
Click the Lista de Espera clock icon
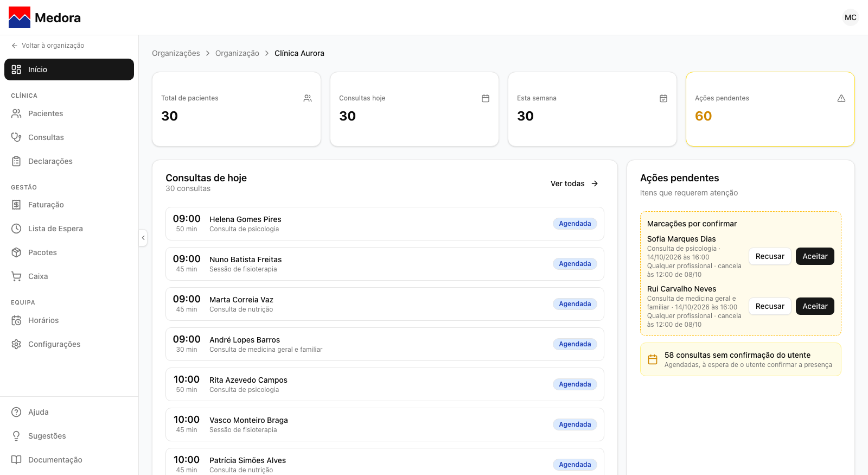[16, 229]
